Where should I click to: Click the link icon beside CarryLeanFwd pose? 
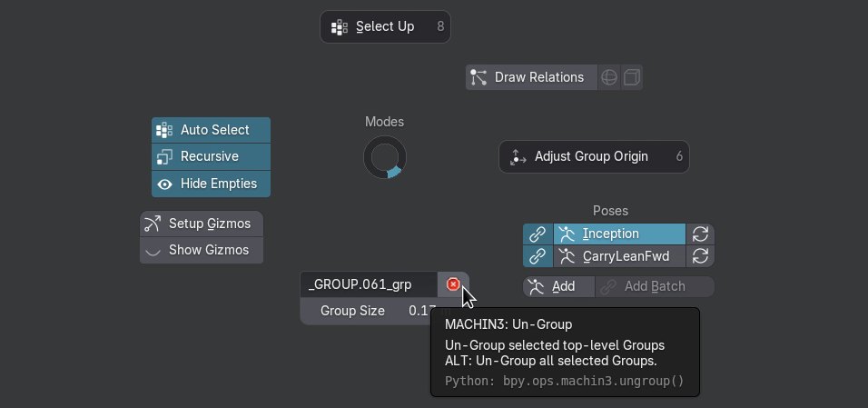pos(538,257)
